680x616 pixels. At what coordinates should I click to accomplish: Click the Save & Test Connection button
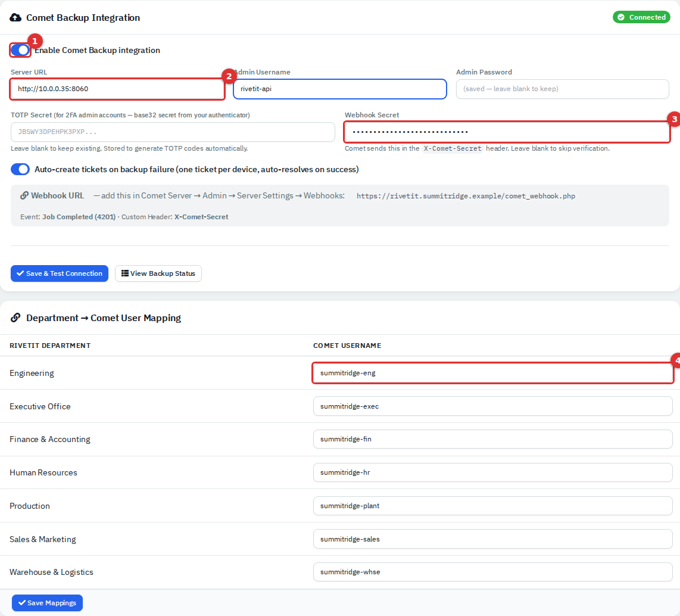pos(60,273)
